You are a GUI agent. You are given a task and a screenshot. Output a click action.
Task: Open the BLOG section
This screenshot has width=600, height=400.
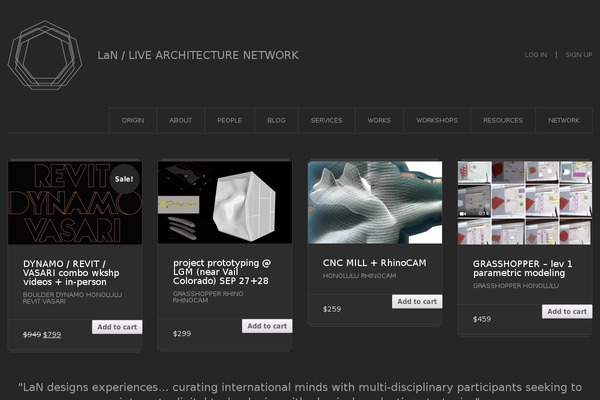pyautogui.click(x=276, y=120)
